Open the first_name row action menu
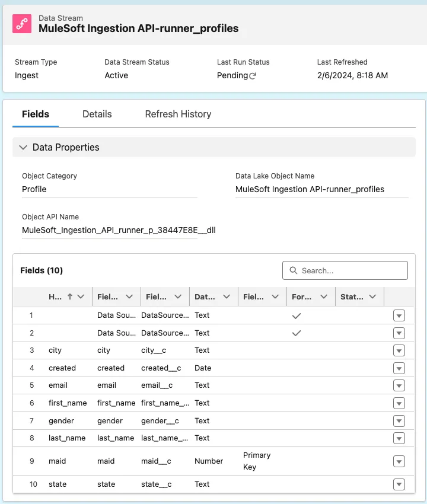This screenshot has height=504, width=427. click(x=399, y=403)
